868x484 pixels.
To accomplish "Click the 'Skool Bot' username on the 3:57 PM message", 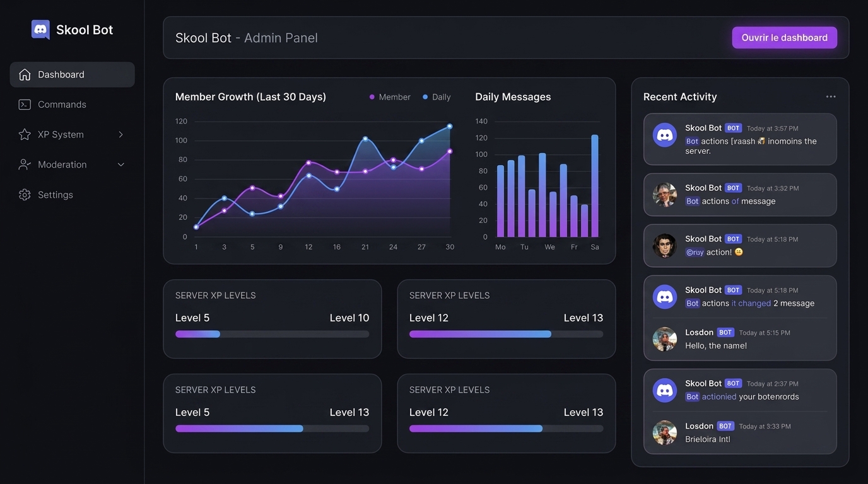I will click(x=703, y=128).
